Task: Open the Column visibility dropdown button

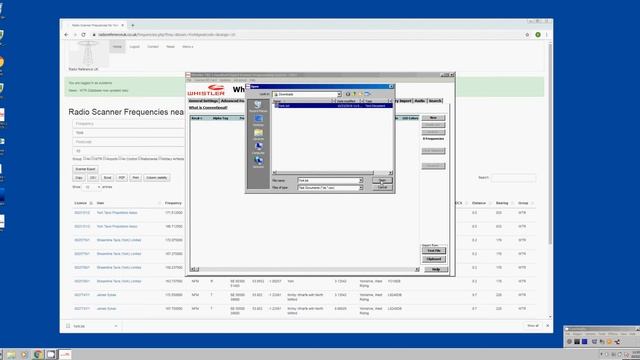Action: coord(157,178)
